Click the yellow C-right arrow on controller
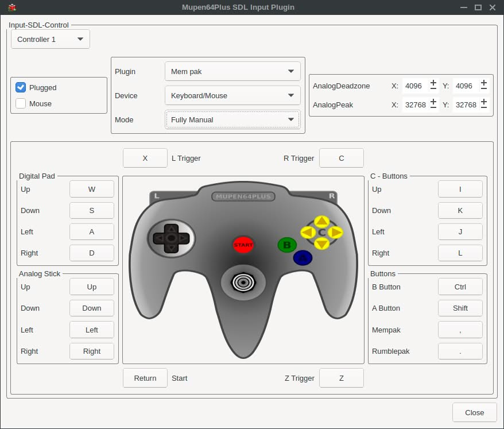 336,233
